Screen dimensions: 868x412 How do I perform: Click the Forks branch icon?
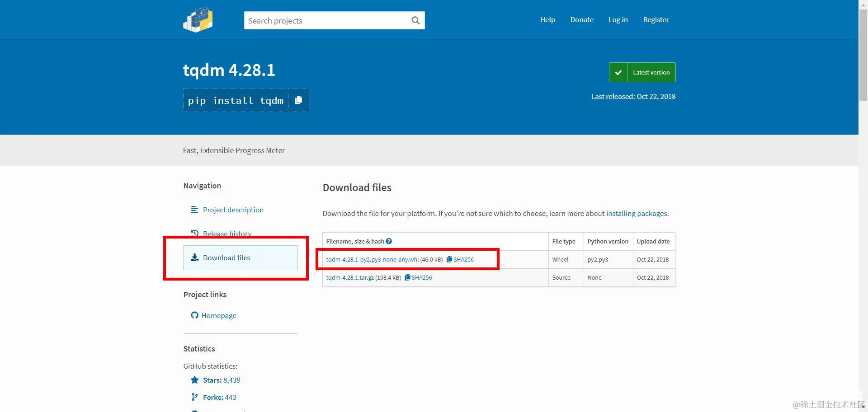[195, 397]
